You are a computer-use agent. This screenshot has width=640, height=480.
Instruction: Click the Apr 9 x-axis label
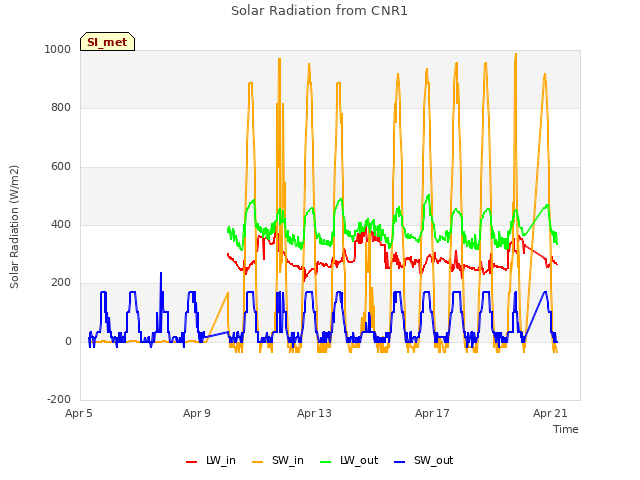(197, 413)
